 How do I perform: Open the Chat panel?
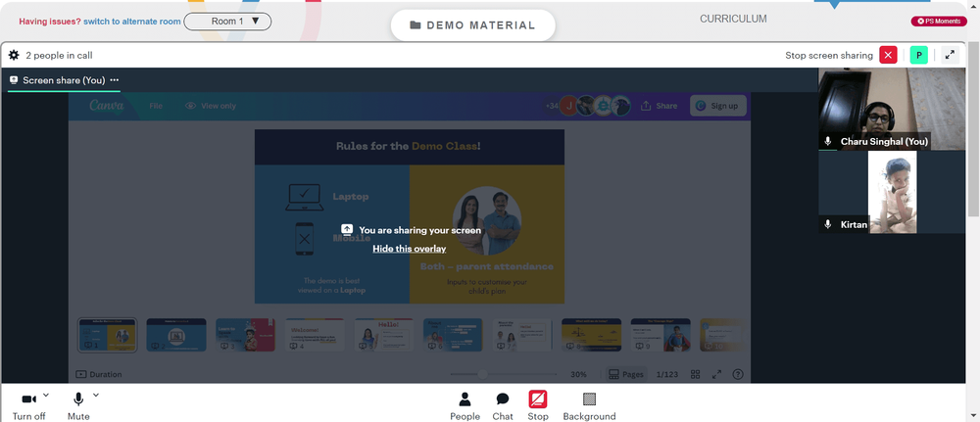(x=503, y=405)
